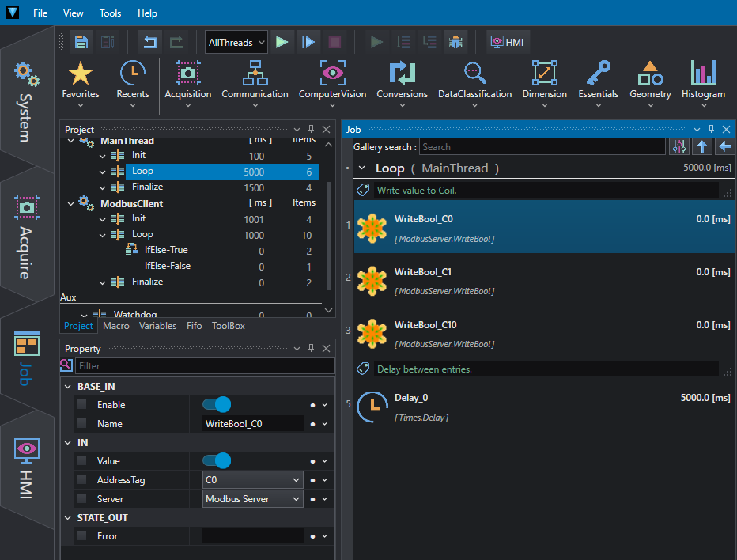Open the Essentials key icon category
This screenshot has width=737, height=560.
pyautogui.click(x=598, y=83)
